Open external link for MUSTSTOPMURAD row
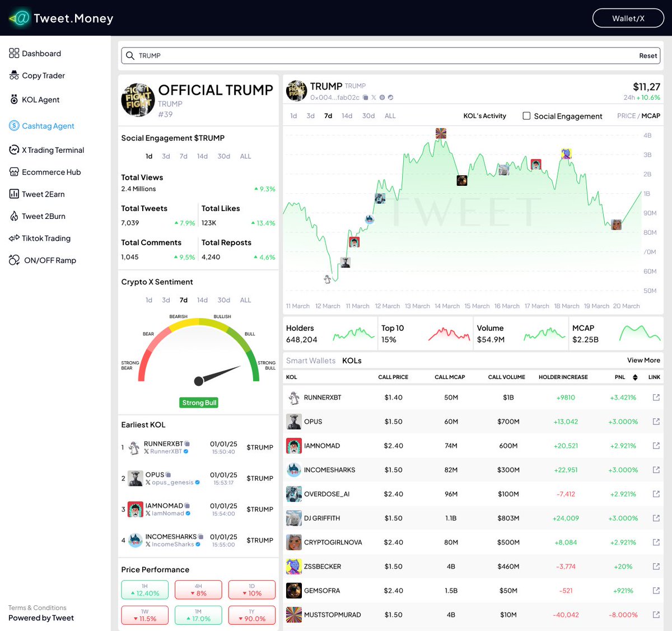 [656, 614]
